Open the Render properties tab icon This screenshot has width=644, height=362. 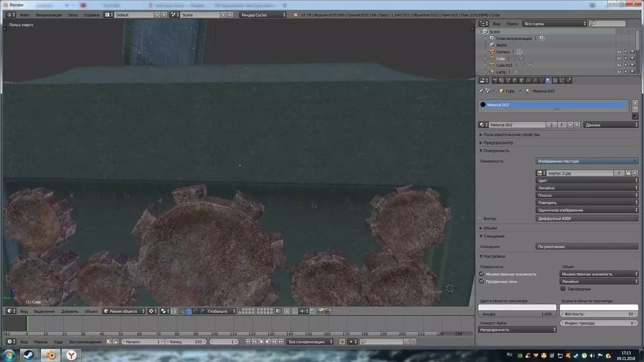[x=495, y=80]
